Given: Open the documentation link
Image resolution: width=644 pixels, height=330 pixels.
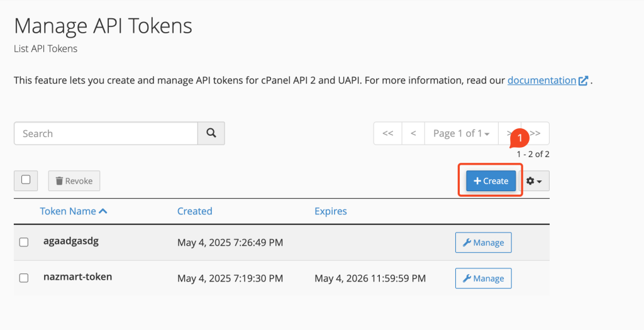Looking at the screenshot, I should (541, 80).
